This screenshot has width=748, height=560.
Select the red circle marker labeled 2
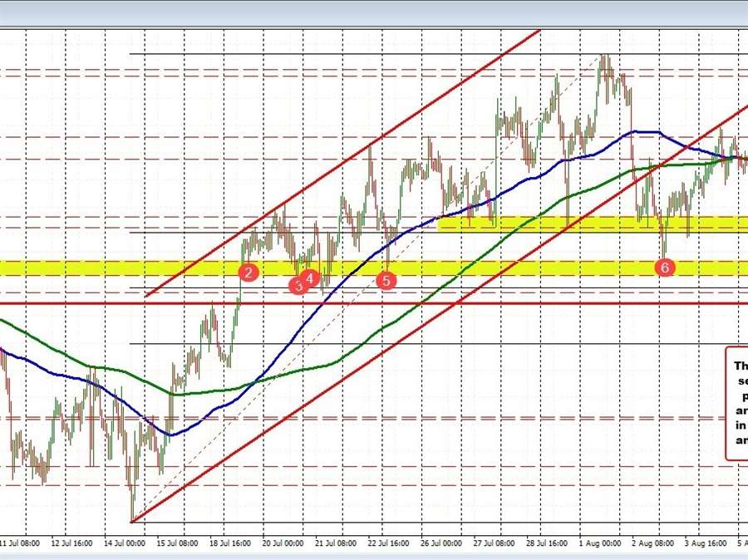[x=249, y=271]
